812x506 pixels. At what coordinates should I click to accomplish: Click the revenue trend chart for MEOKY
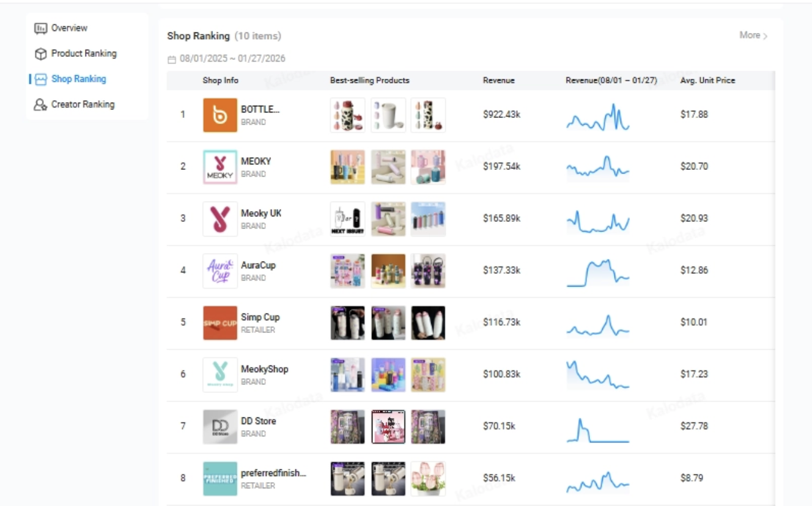[597, 167]
